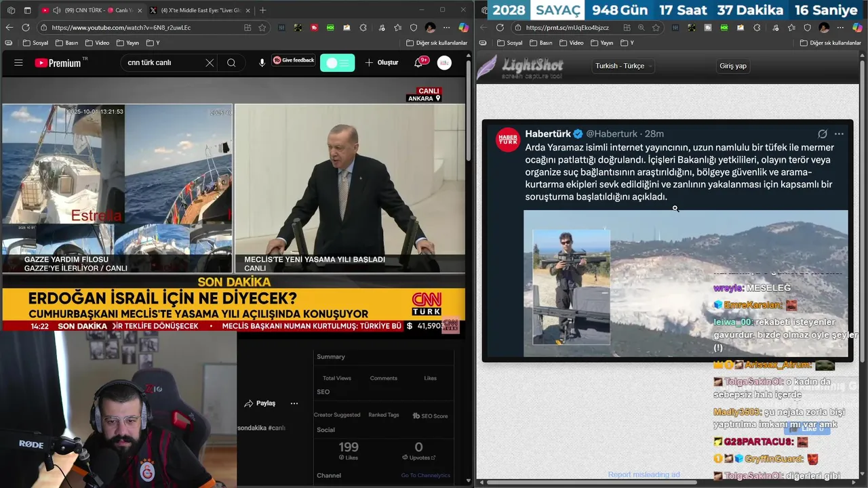Image resolution: width=868 pixels, height=488 pixels.
Task: Click the SEO Score label
Action: (430, 415)
